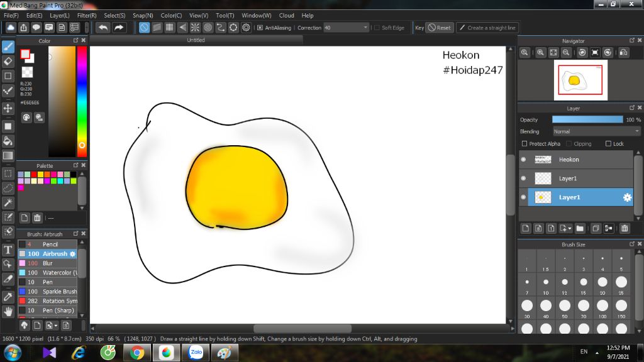Select the Eraser tool in left toolbar

tap(8, 61)
